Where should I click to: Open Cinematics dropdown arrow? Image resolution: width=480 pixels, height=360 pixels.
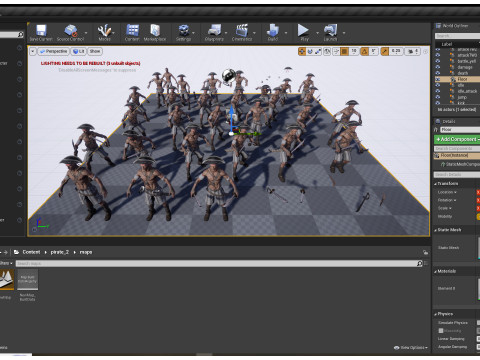pos(254,33)
